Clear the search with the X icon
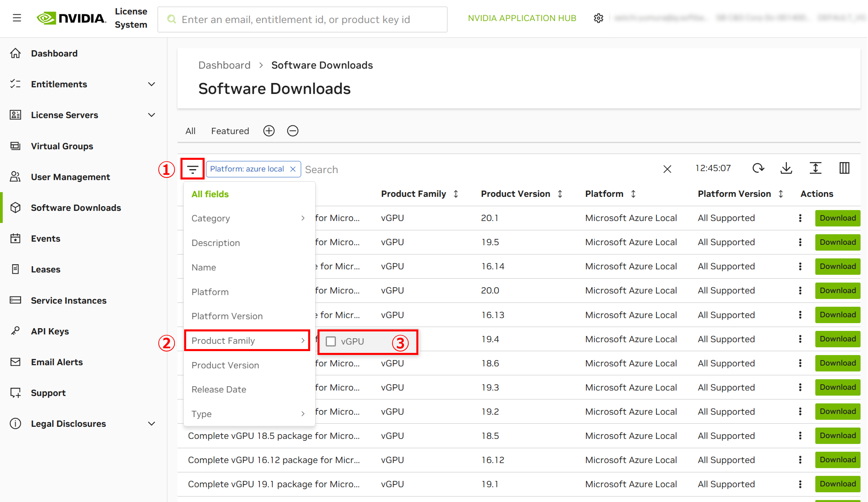Viewport: 868px width, 502px height. click(667, 169)
